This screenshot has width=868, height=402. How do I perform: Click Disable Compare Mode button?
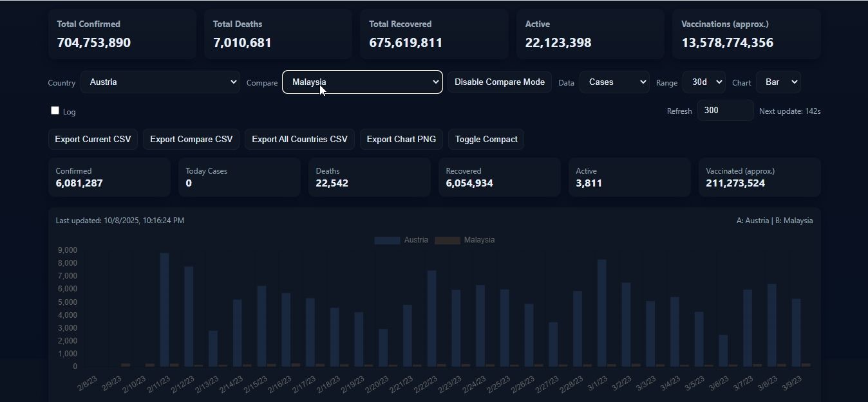pyautogui.click(x=499, y=82)
